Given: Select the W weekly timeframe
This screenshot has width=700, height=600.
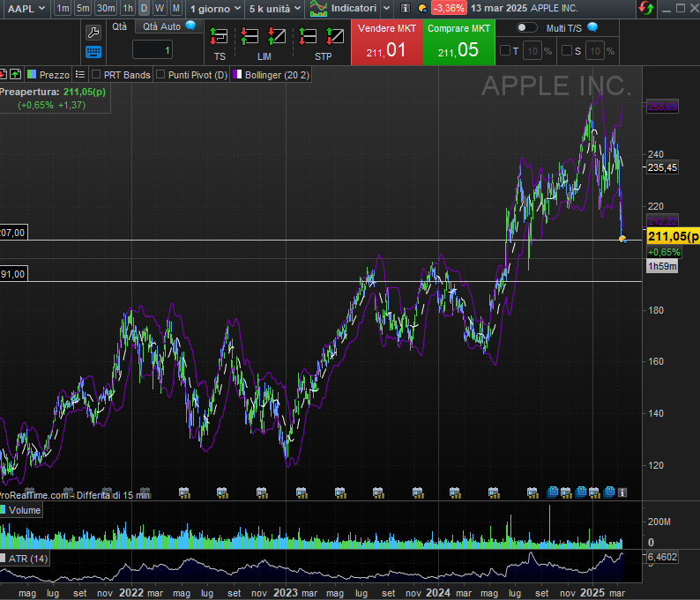Looking at the screenshot, I should pos(160,8).
